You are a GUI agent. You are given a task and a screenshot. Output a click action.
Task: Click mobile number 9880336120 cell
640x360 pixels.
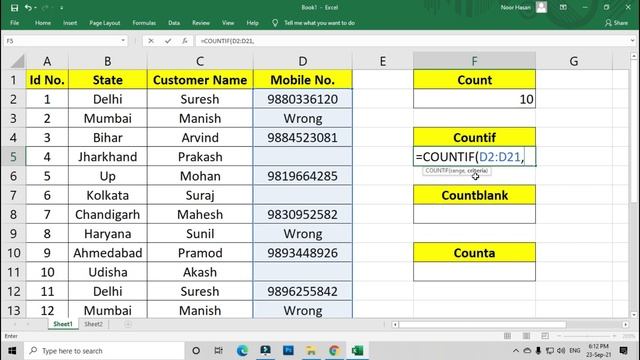[302, 99]
